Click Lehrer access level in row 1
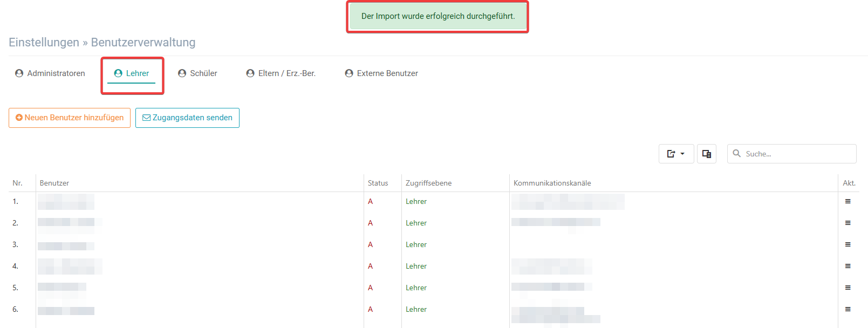This screenshot has width=868, height=328. click(x=416, y=201)
